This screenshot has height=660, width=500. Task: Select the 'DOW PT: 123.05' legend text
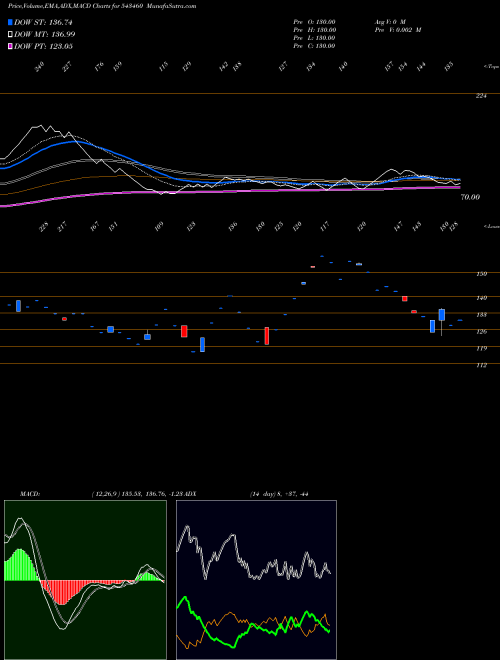pyautogui.click(x=43, y=46)
